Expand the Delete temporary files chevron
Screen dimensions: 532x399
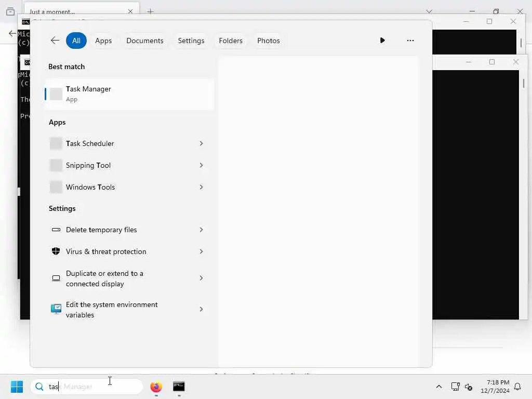[x=201, y=230]
